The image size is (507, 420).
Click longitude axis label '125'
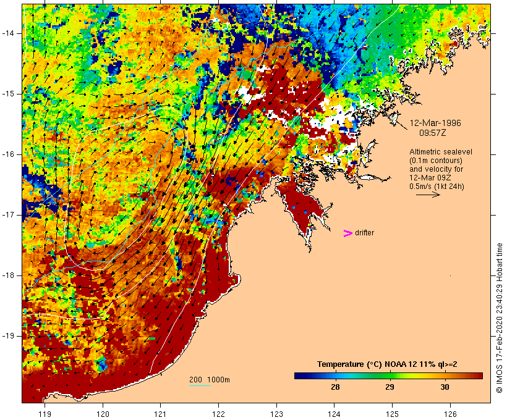392,414
